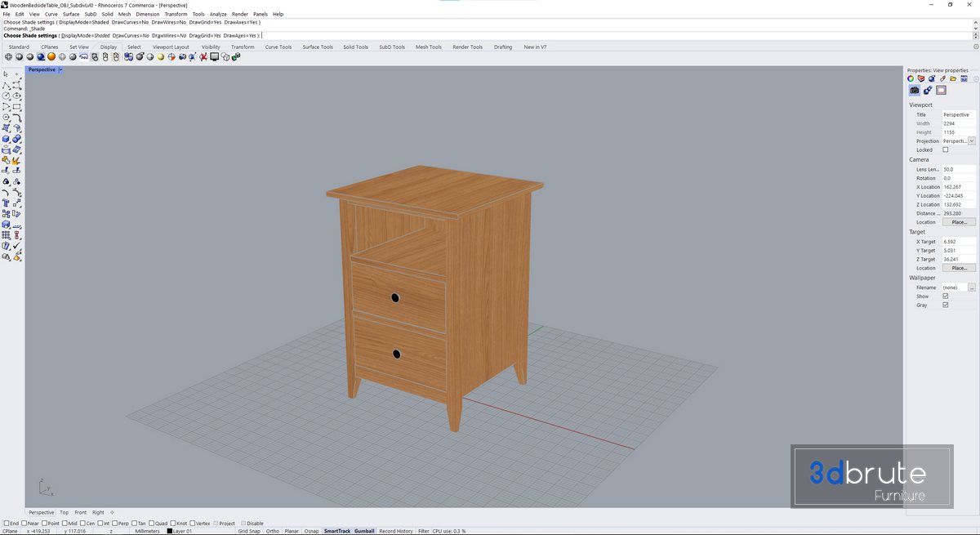
Task: Click the Lens Length input field
Action: [x=959, y=169]
